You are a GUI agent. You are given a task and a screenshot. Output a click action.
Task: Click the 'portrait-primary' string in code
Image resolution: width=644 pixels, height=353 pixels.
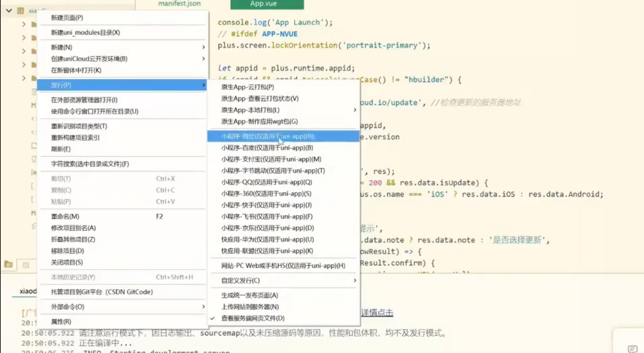(382, 46)
